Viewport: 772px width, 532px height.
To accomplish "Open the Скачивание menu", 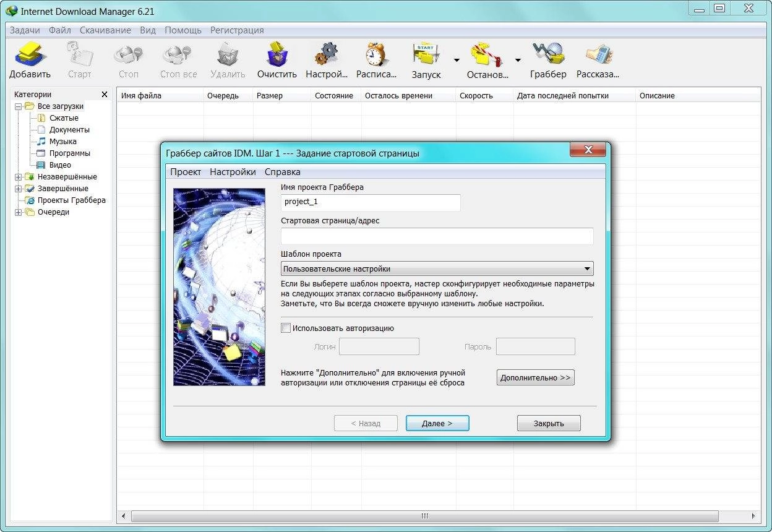I will pyautogui.click(x=105, y=30).
